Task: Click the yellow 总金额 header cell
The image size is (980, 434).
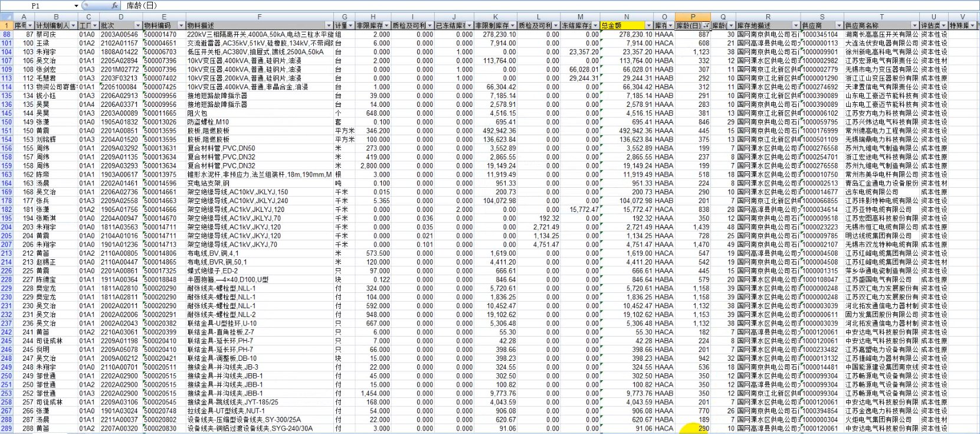Action: tap(621, 26)
